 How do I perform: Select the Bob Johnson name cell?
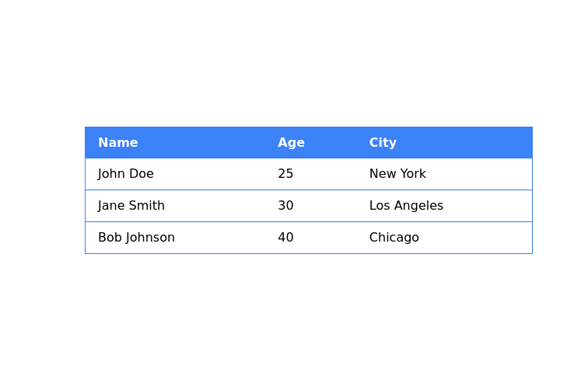(x=136, y=238)
